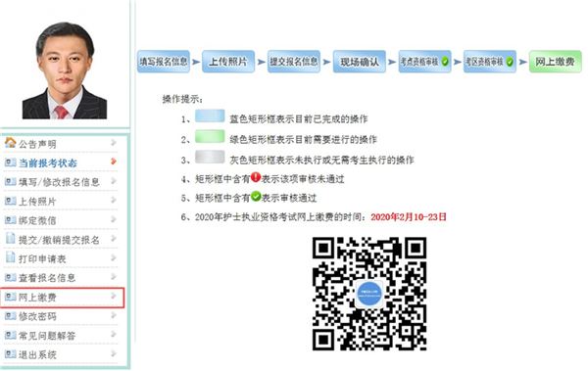Click the arrow at right of 退出系统
Viewport: 588px width, 371px height.
[x=114, y=353]
